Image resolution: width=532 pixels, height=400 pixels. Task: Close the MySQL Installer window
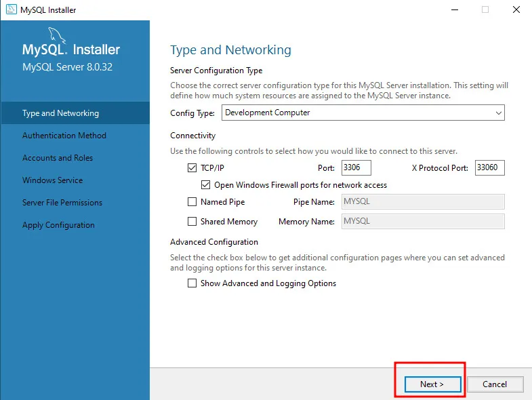point(516,9)
